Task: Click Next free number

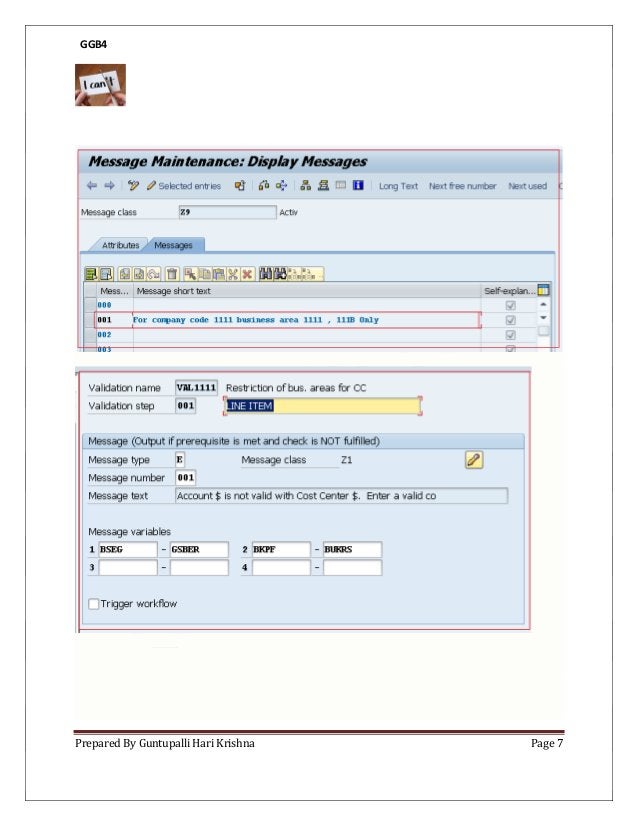Action: coord(462,186)
